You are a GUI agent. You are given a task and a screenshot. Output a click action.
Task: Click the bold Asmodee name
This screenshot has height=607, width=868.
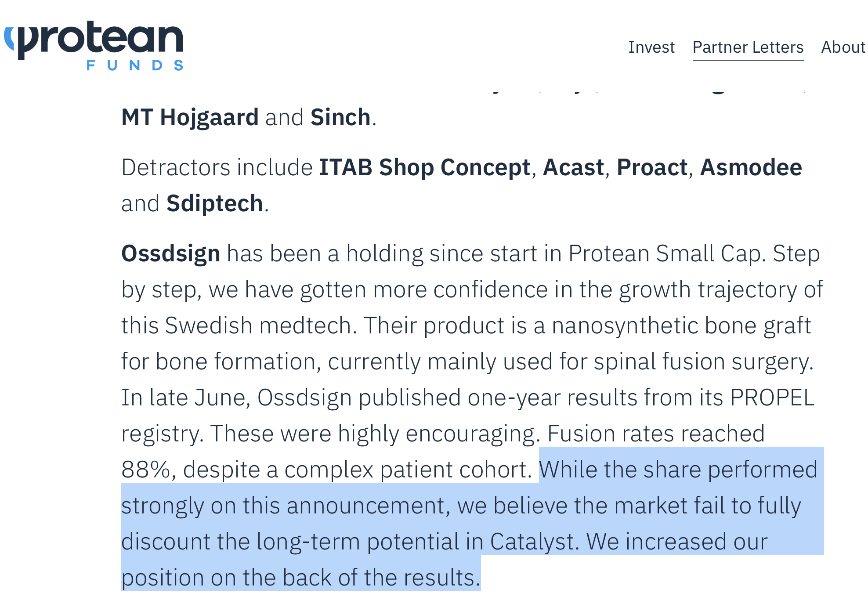pyautogui.click(x=751, y=167)
